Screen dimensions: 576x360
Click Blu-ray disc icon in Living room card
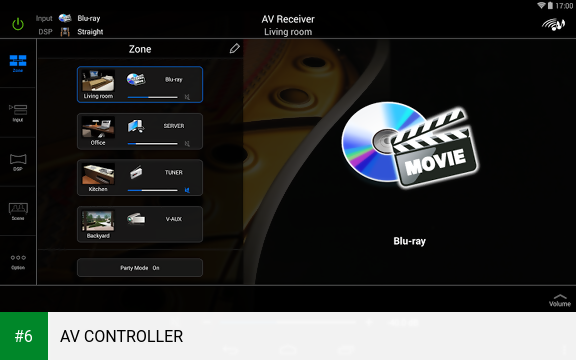coord(136,79)
